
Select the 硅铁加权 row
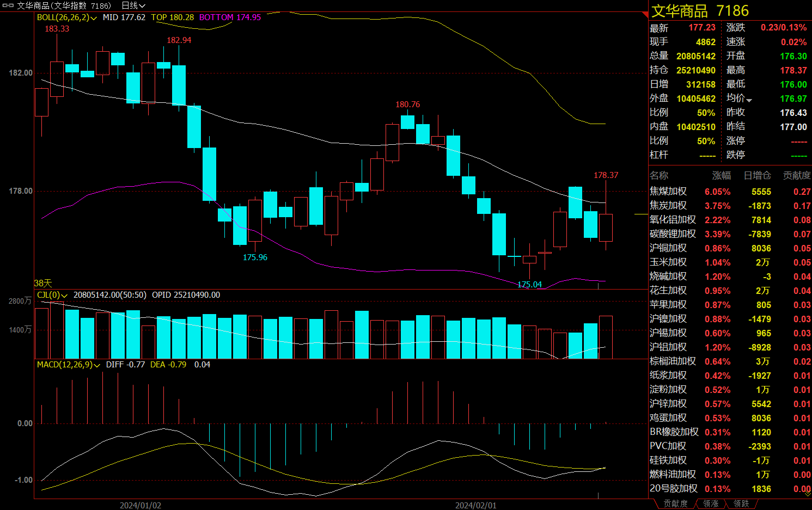coord(730,460)
